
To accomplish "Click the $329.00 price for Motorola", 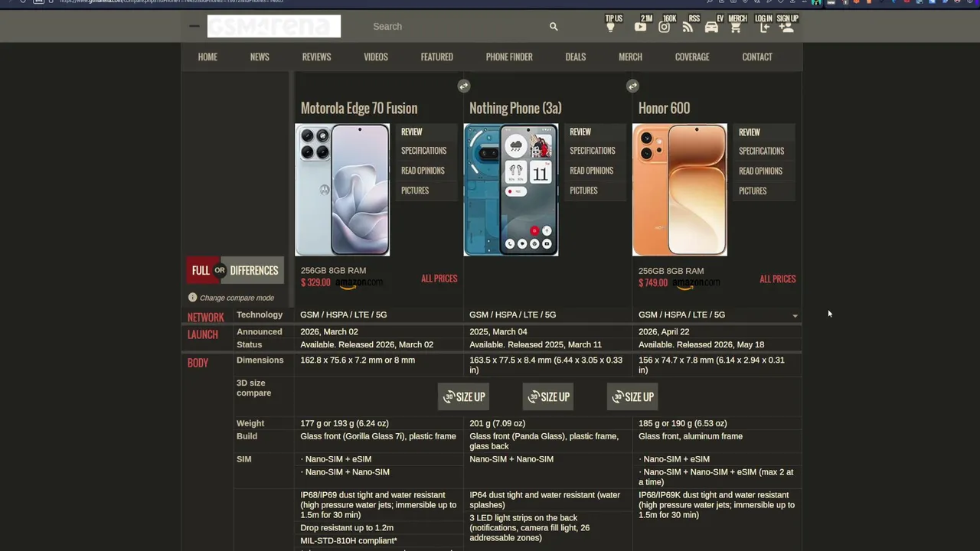I will point(315,282).
